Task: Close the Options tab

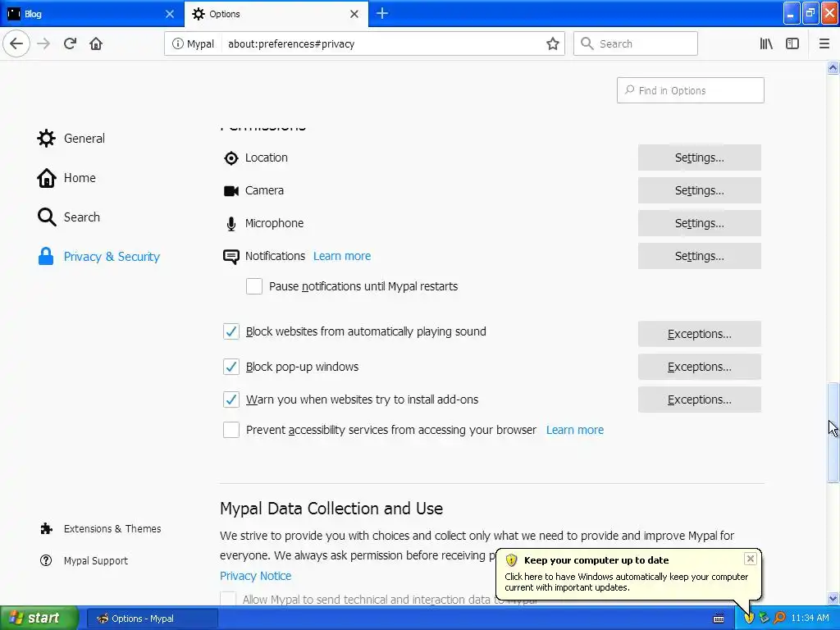Action: coord(354,14)
